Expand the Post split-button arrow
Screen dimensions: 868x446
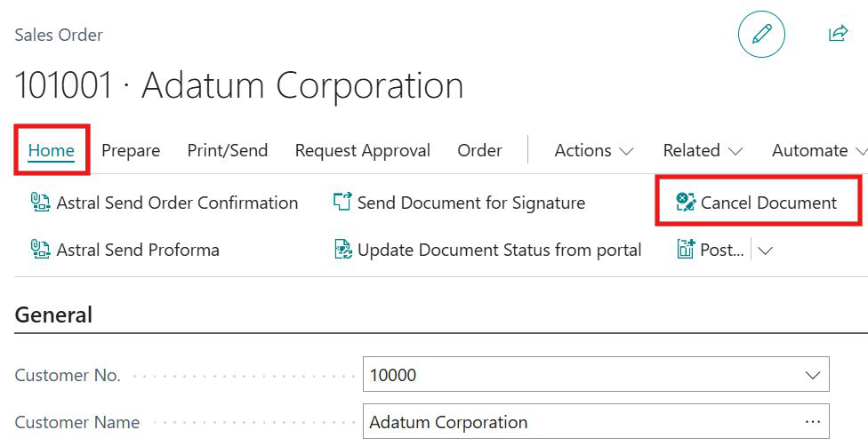point(764,251)
